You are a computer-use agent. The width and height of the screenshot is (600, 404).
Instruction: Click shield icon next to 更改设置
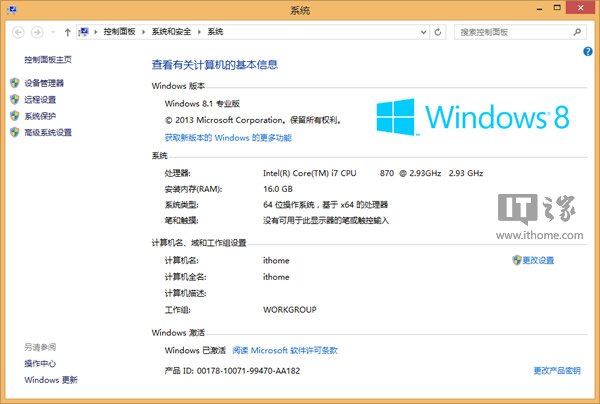[x=517, y=260]
